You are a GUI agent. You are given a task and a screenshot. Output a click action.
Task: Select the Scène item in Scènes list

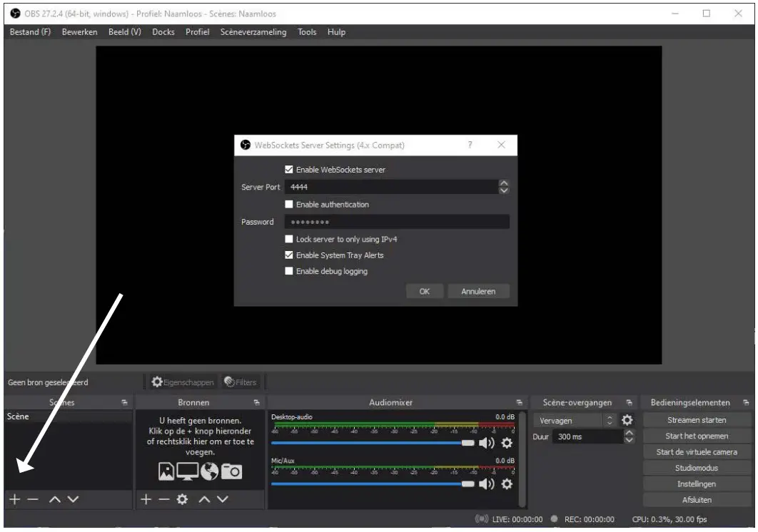[68, 416]
